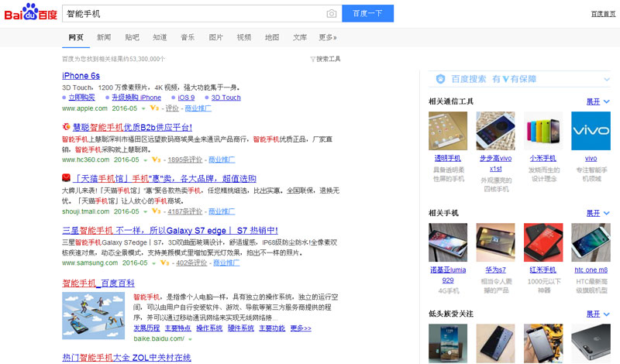Open the vivo phone thumbnail
Screen dimensions: 620x364
click(x=591, y=130)
